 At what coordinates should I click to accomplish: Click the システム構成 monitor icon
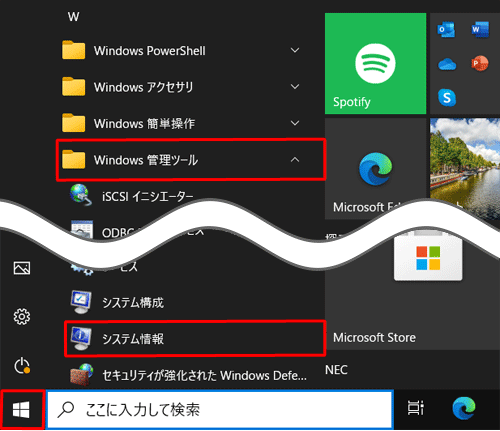click(x=81, y=302)
